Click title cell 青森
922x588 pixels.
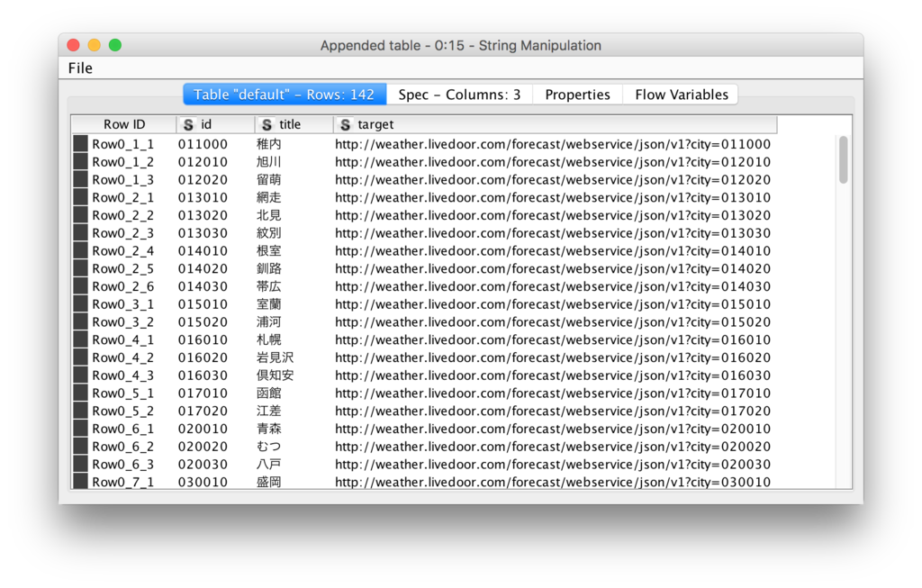point(268,429)
